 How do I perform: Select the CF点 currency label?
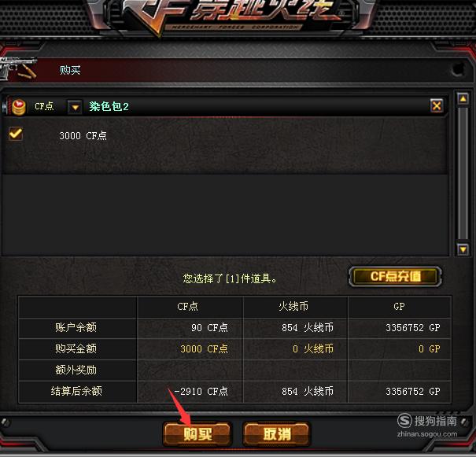click(44, 106)
